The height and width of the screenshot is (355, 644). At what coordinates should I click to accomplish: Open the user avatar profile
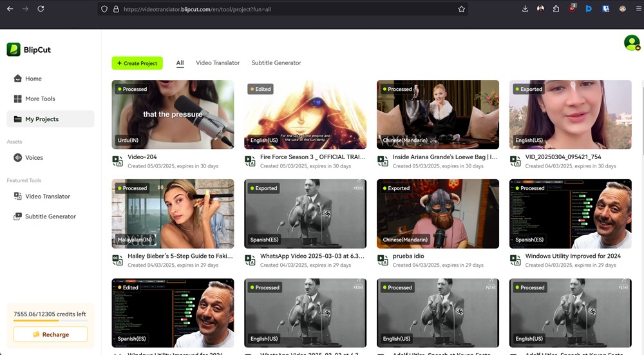click(x=632, y=43)
